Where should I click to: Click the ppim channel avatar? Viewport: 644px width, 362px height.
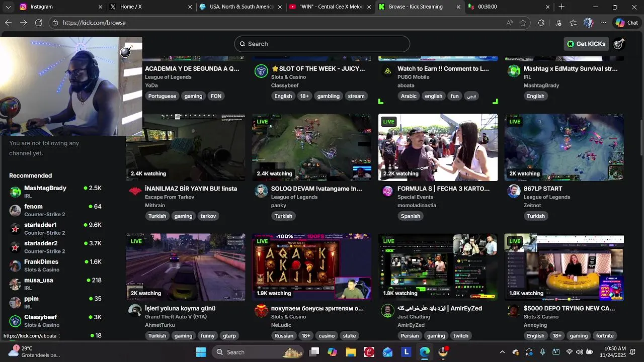[x=16, y=303]
